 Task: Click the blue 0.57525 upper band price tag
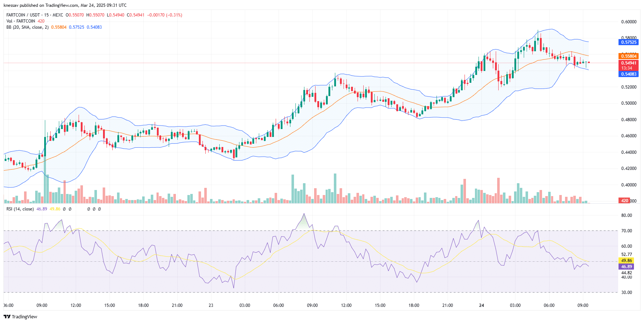(629, 42)
